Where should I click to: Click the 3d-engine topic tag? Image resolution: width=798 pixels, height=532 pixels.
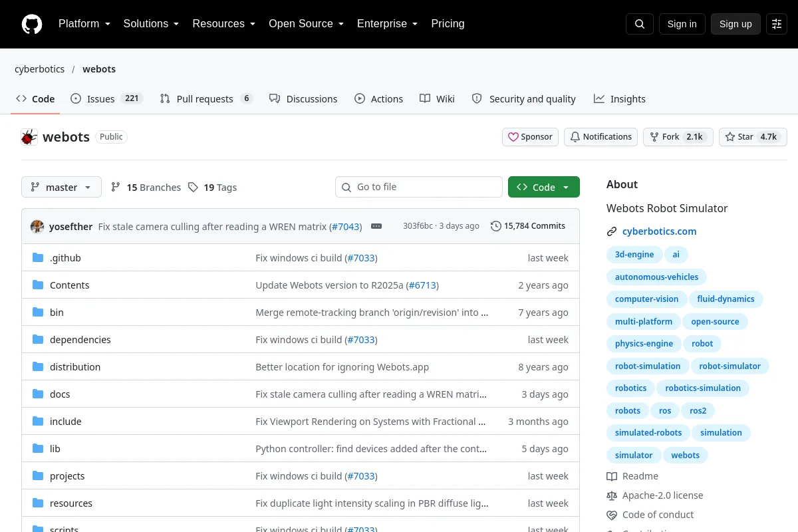tap(634, 255)
